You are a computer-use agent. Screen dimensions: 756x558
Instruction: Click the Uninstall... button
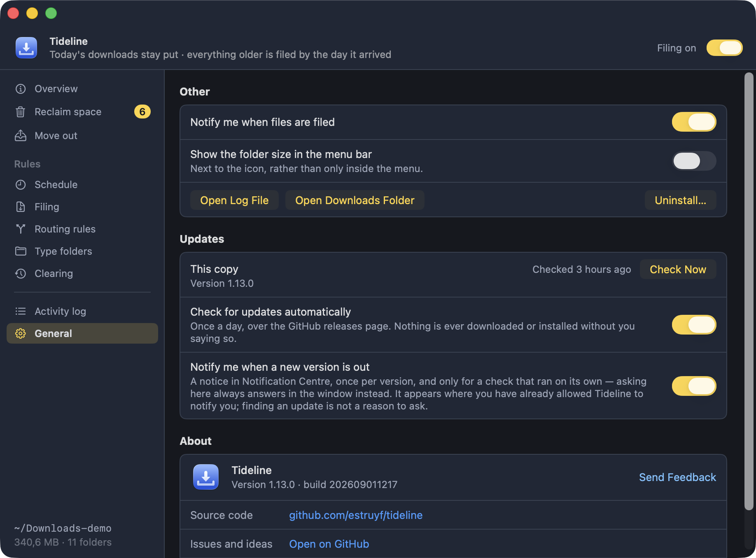point(680,200)
